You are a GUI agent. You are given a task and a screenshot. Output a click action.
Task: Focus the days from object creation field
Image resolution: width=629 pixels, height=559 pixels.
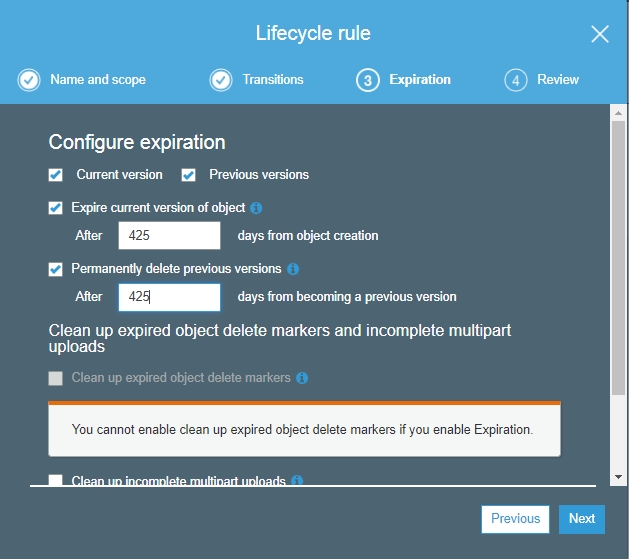(169, 236)
